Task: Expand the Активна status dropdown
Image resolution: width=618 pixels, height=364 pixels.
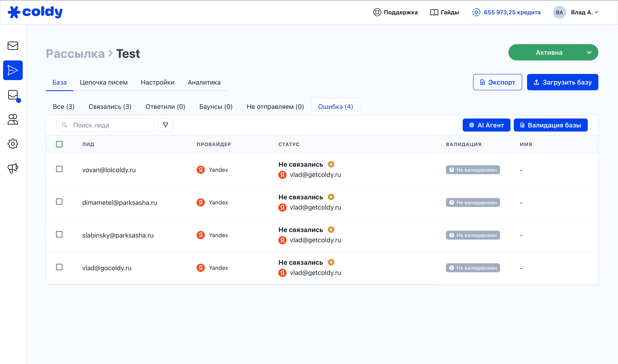Action: pos(589,52)
